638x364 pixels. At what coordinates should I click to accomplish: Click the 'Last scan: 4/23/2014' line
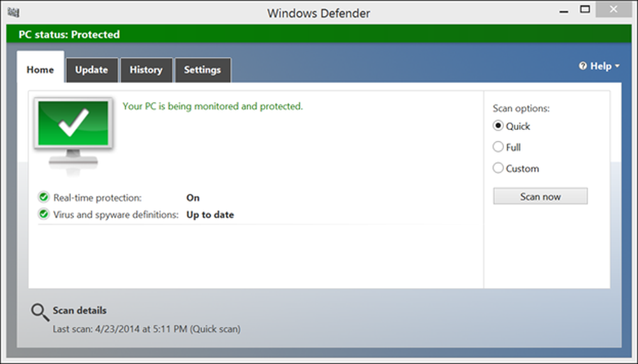point(147,328)
